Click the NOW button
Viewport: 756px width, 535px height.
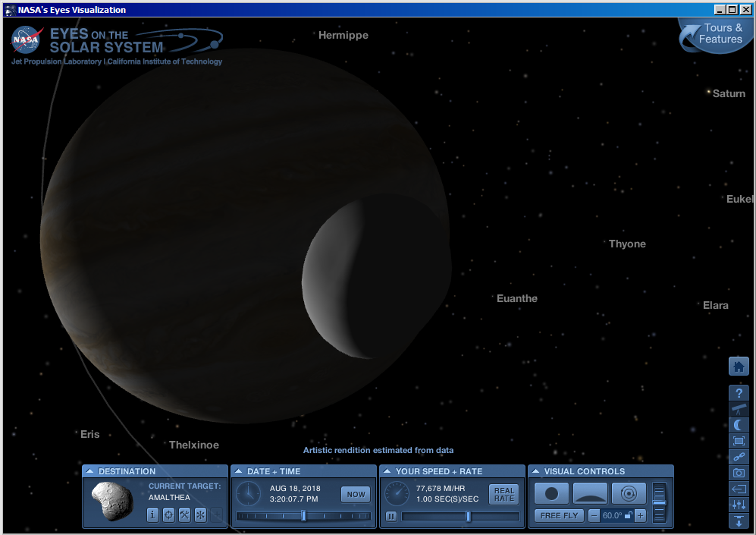[356, 494]
